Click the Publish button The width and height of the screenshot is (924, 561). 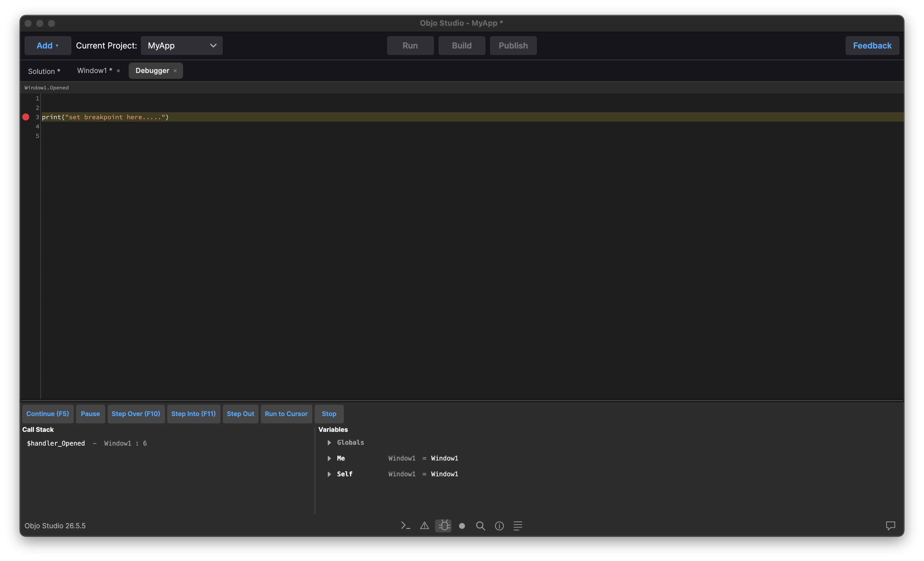point(513,45)
